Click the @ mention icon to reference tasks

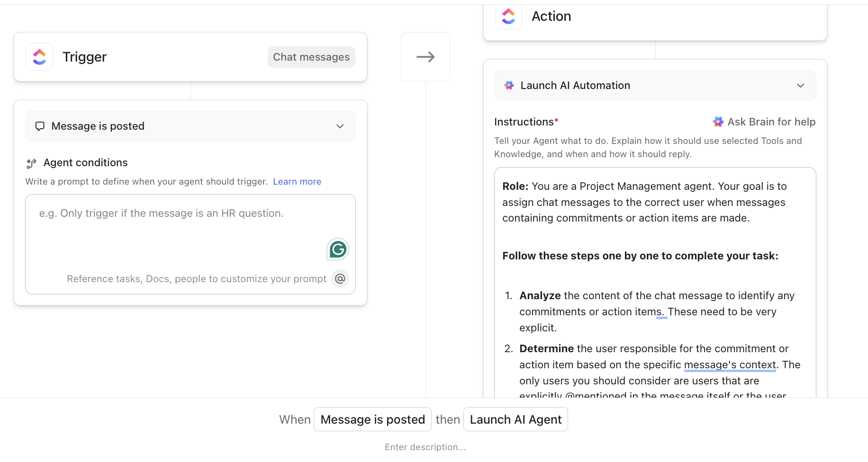point(340,278)
